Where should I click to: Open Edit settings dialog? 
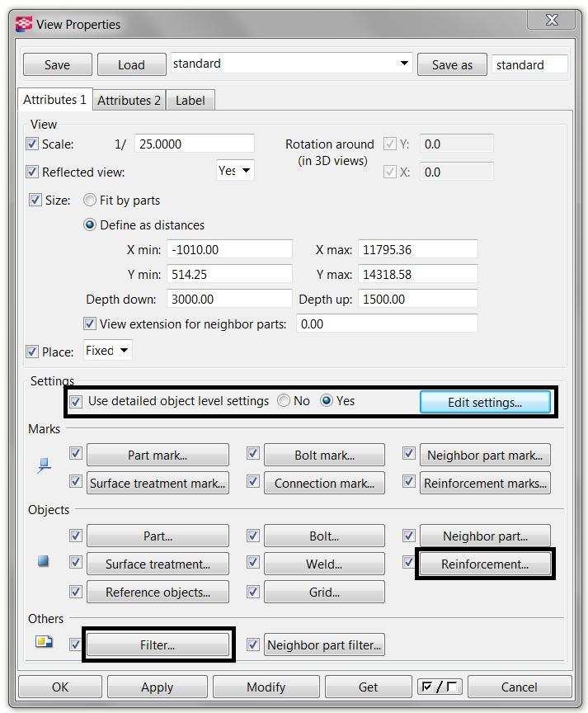(485, 403)
